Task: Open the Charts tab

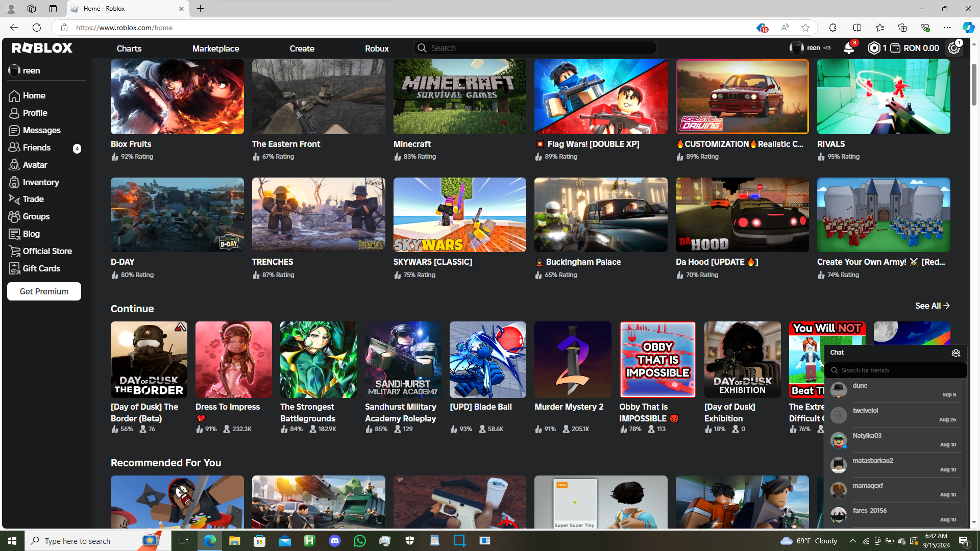Action: 129,48
